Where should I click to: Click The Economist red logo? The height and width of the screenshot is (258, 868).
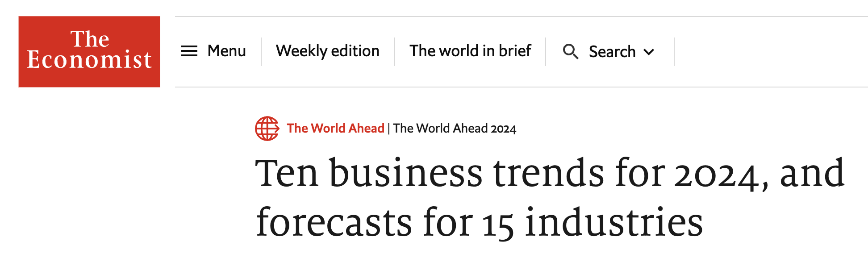click(89, 51)
